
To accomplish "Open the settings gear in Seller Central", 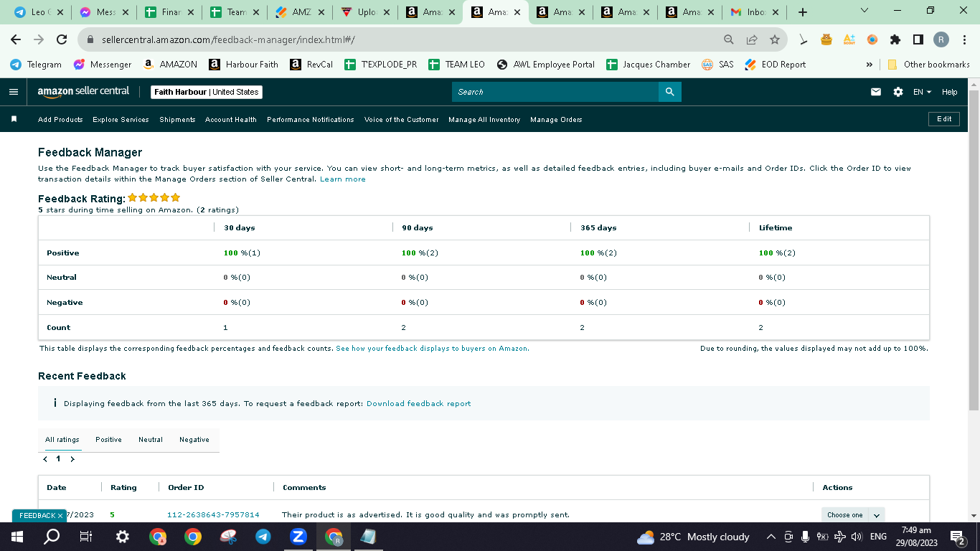I will click(x=897, y=92).
